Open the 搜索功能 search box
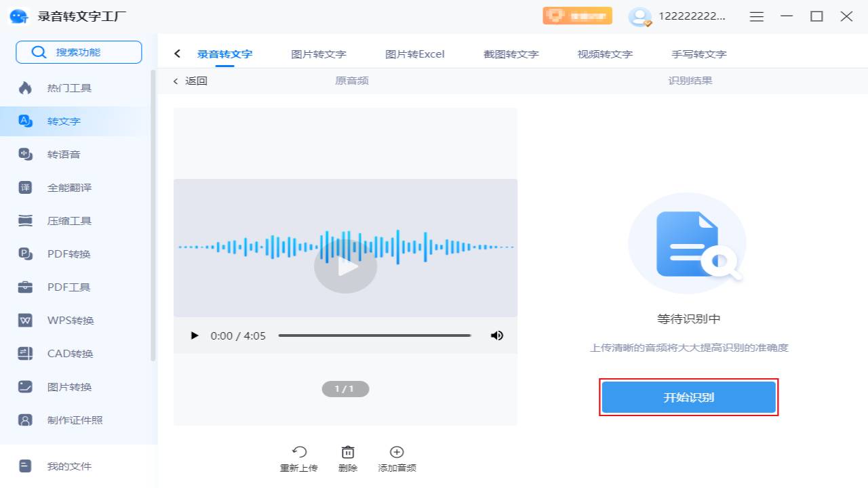 (78, 52)
